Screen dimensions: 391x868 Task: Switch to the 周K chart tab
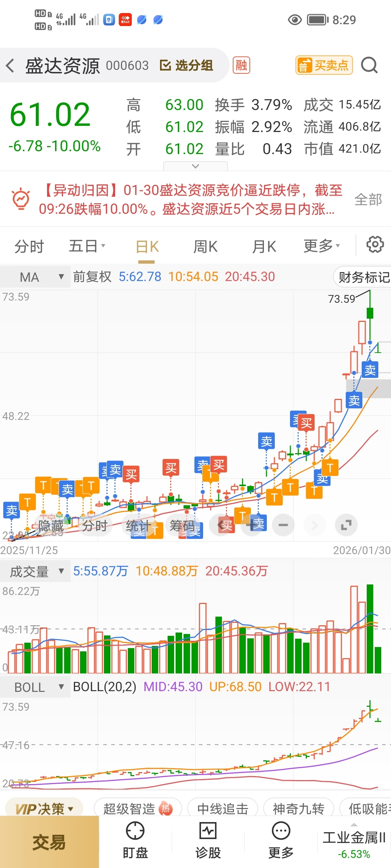[x=205, y=247]
